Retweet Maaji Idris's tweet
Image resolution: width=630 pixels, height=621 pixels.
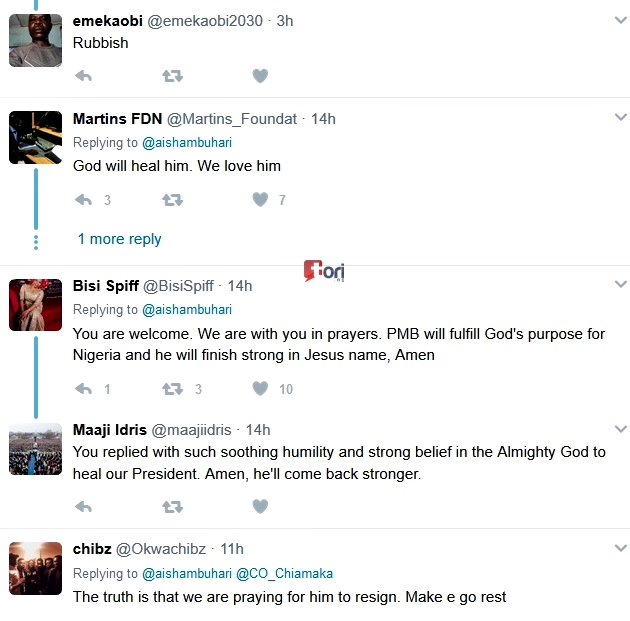(172, 507)
